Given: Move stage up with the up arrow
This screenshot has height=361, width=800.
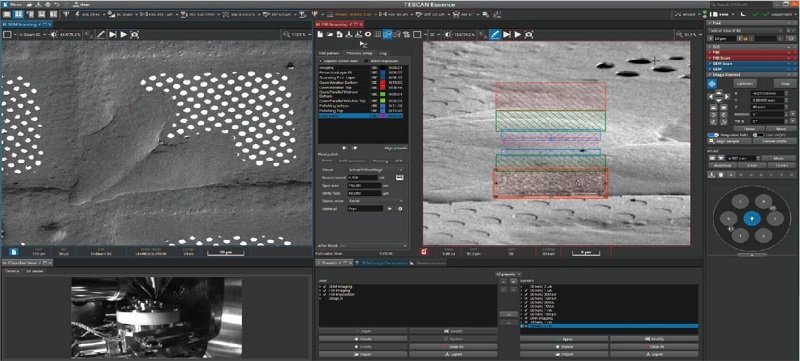Looking at the screenshot, I should [719, 93].
